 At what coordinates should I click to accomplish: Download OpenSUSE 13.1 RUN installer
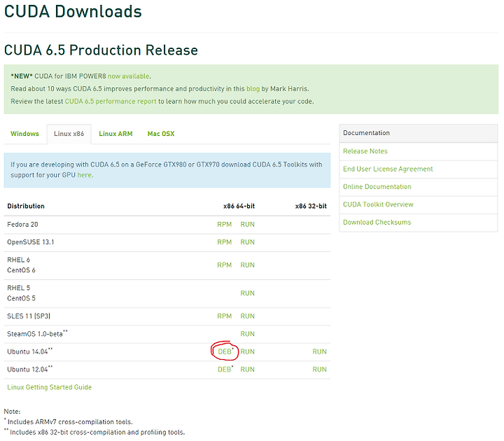coord(248,242)
